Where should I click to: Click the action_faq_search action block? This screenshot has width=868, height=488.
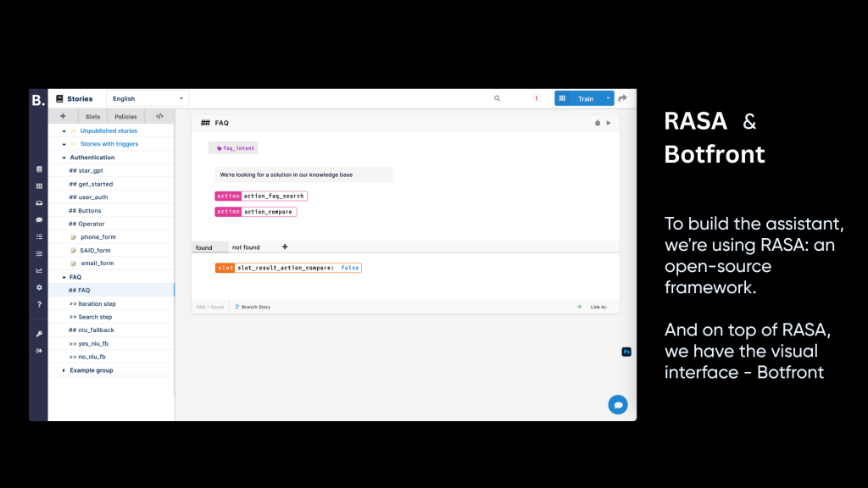[x=261, y=196]
